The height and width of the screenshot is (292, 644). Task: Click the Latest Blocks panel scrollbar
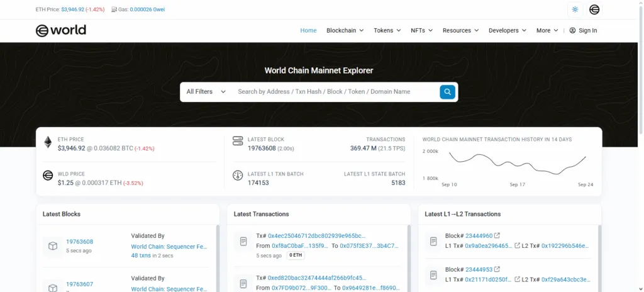(218, 258)
